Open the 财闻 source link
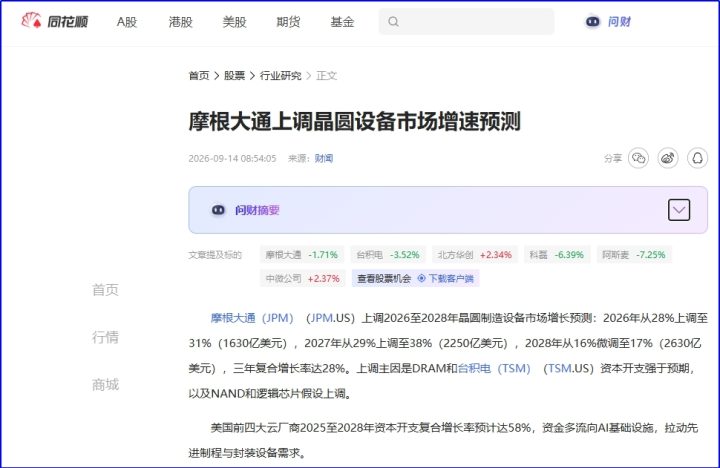The width and height of the screenshot is (720, 468). 324,158
